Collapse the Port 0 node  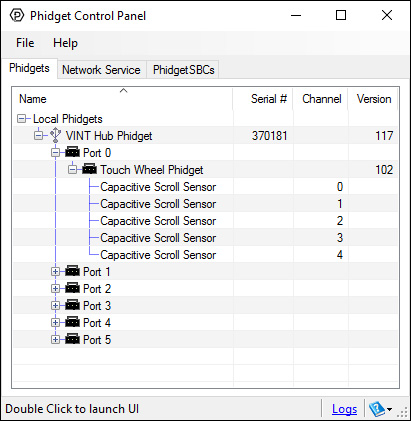pyautogui.click(x=55, y=153)
